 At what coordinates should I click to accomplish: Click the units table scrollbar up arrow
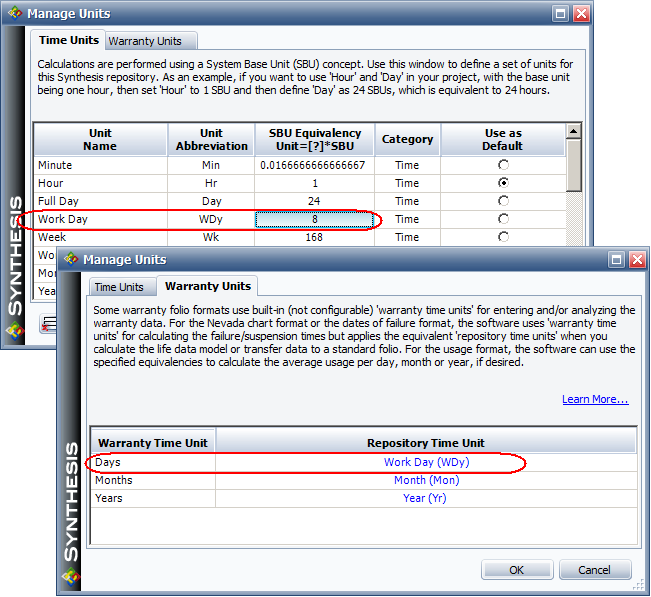pos(574,131)
